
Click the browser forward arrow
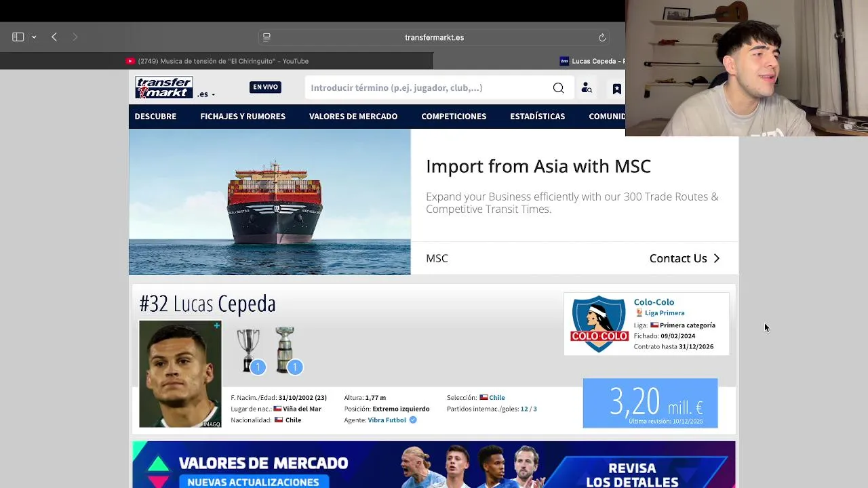[x=75, y=37]
